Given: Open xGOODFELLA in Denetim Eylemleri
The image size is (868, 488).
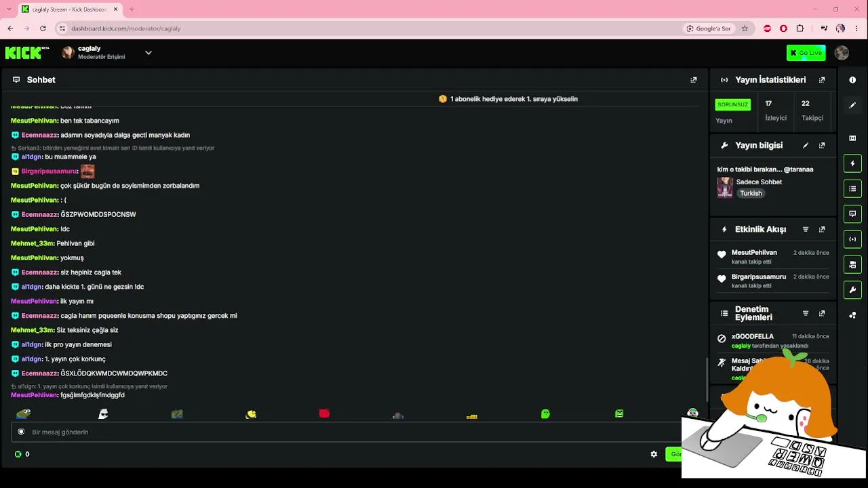Looking at the screenshot, I should click(x=752, y=336).
